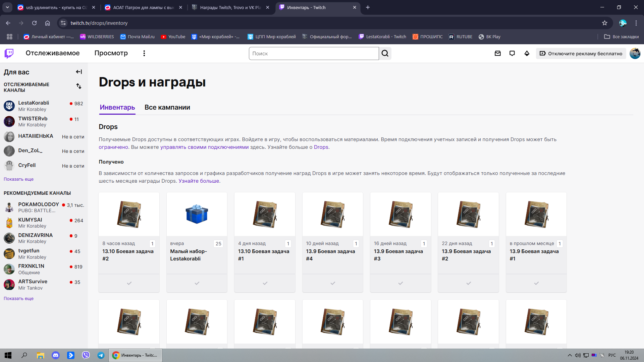Click the Bits crown icon

tap(527, 53)
